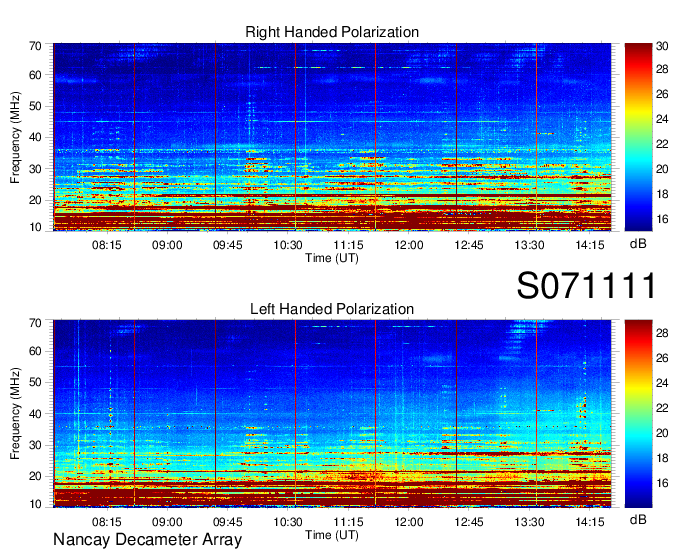
Task: Click the Right Handed plot's color scale bar
Action: coord(638,137)
